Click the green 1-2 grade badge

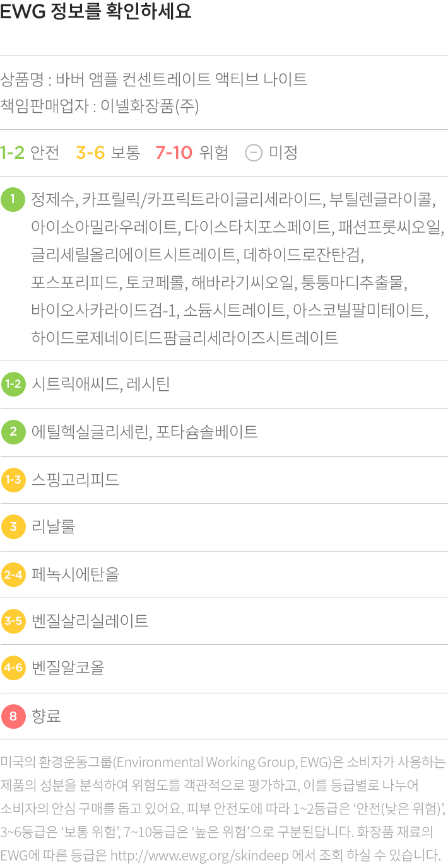13,384
